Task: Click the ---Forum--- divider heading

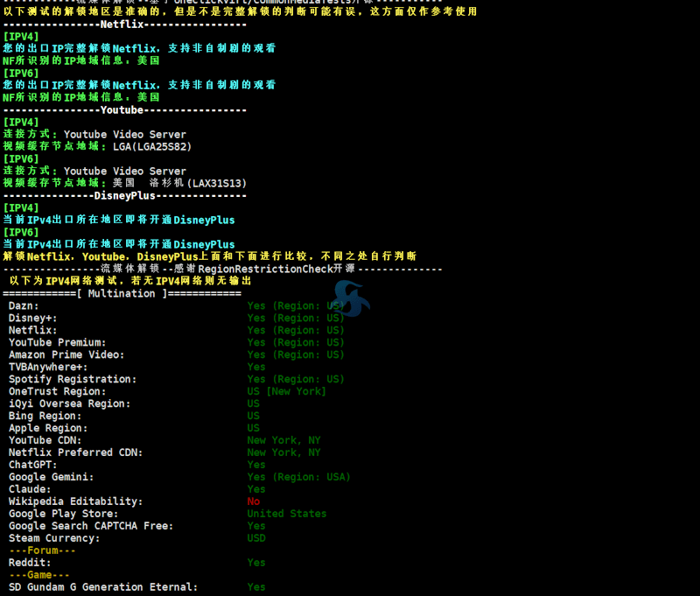Action: 42,550
